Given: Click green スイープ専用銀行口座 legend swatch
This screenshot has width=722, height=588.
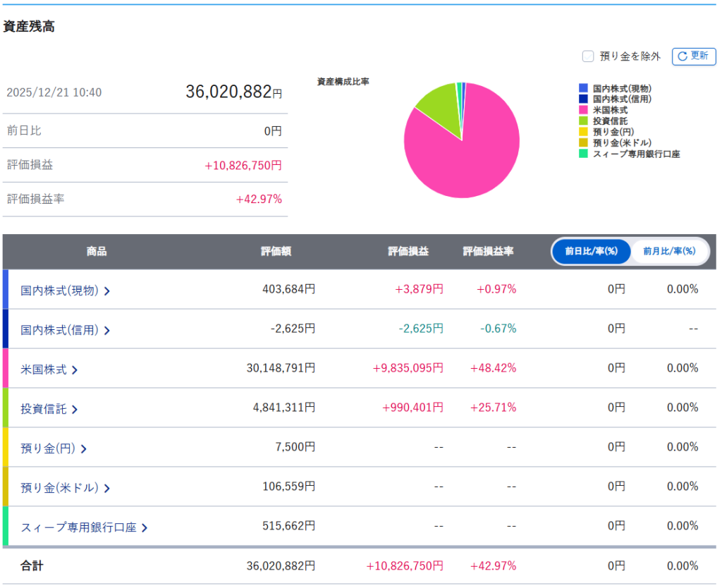Looking at the screenshot, I should click(583, 154).
